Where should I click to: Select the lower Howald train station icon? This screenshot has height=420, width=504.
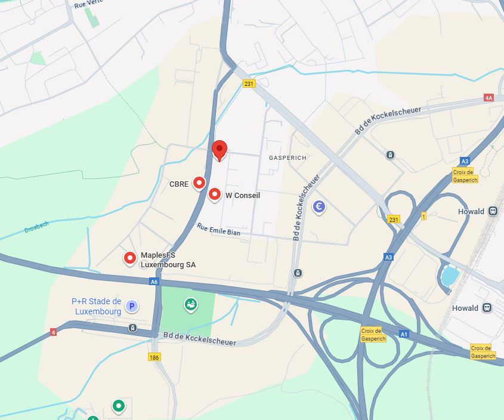[487, 308]
